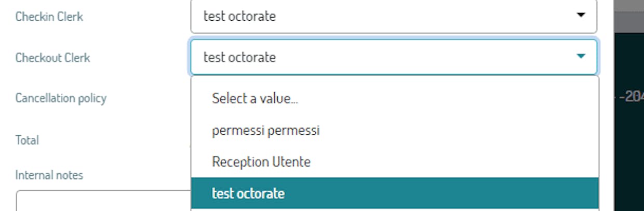Click the 'Internal notes' label

[49, 175]
